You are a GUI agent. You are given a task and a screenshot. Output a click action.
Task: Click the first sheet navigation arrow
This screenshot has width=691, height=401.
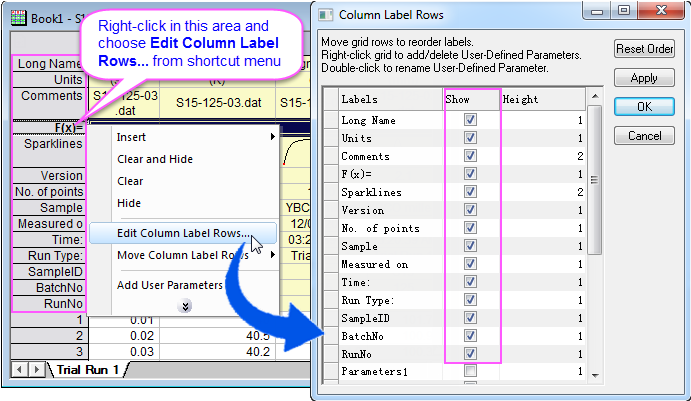tap(18, 370)
